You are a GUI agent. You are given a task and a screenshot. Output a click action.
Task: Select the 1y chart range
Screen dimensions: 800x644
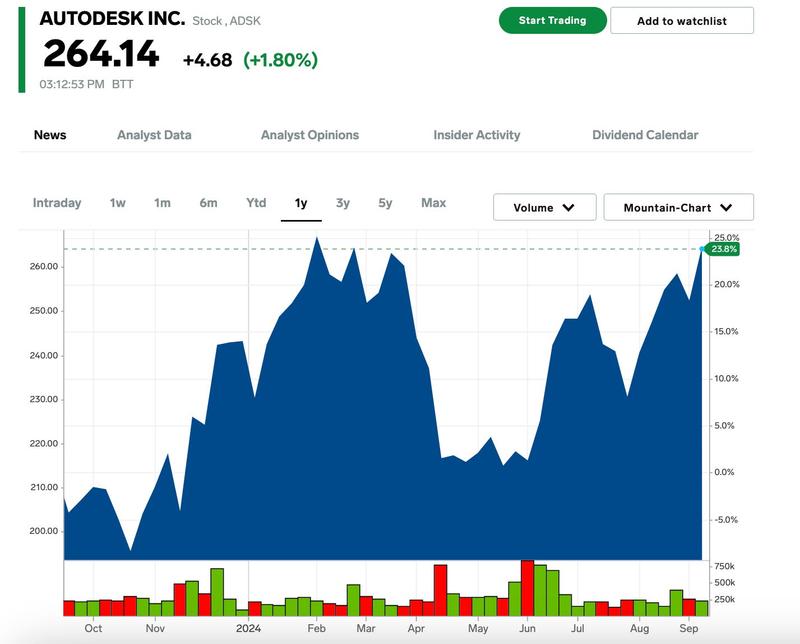coord(301,203)
